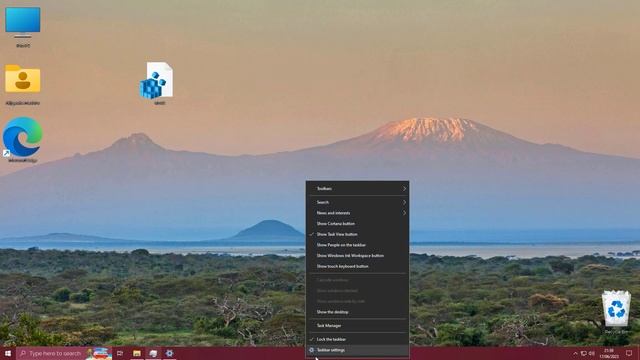Open File Explorer from the taskbar

137,353
